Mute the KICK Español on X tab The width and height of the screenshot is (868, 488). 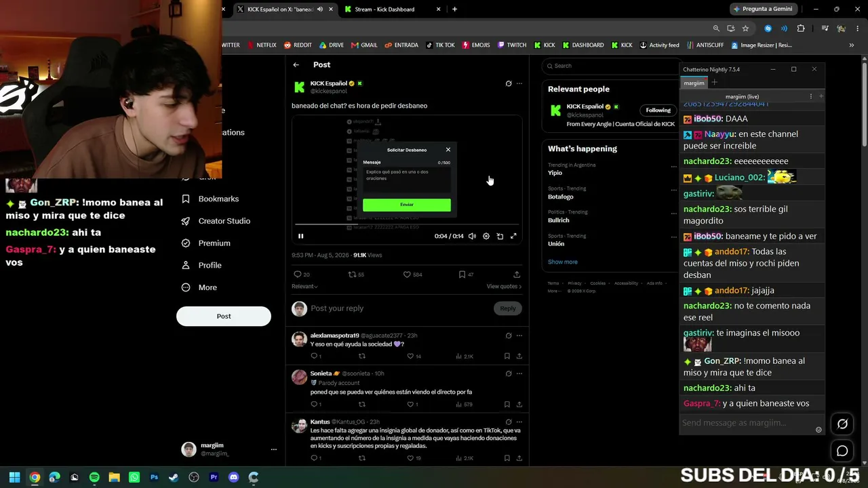click(x=320, y=9)
